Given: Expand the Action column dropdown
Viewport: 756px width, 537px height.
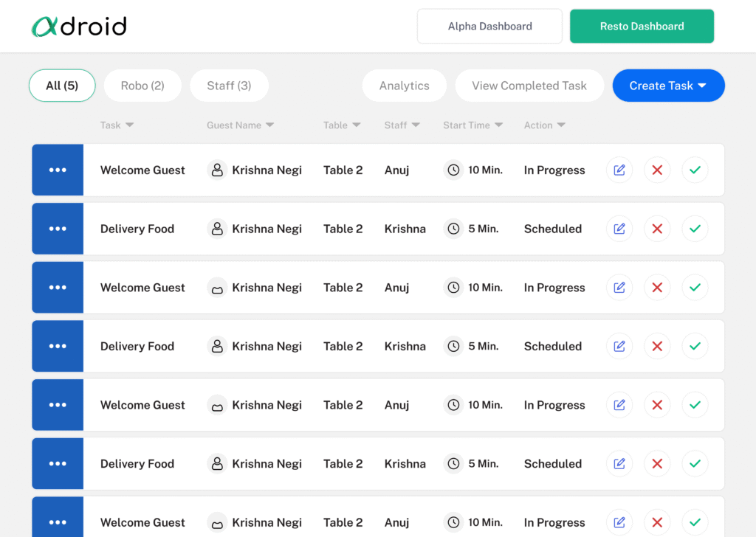Looking at the screenshot, I should pos(562,125).
